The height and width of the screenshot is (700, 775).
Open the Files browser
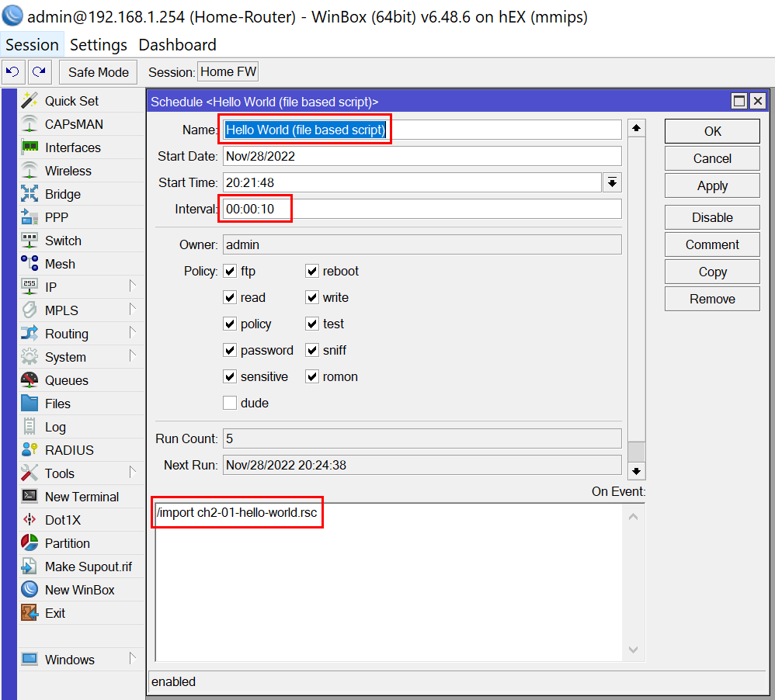click(x=57, y=404)
